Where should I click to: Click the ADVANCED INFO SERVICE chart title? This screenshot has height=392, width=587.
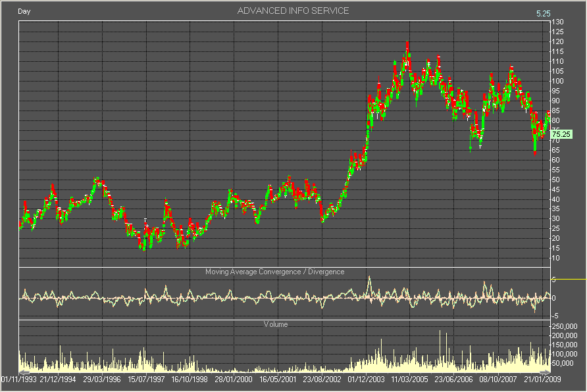pos(293,11)
